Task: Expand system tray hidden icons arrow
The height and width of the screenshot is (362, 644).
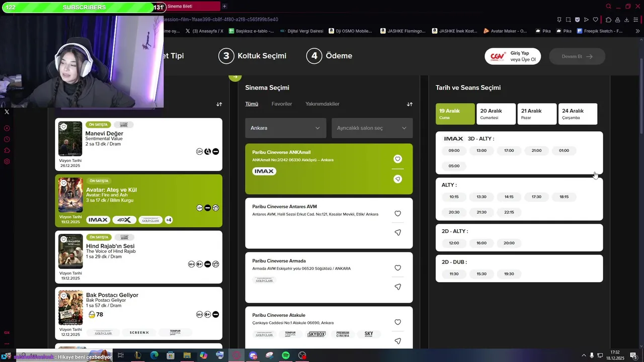Action: click(x=584, y=355)
